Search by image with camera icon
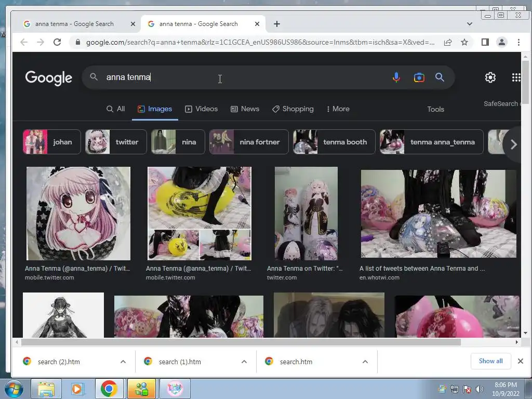The height and width of the screenshot is (399, 532). coord(419,78)
